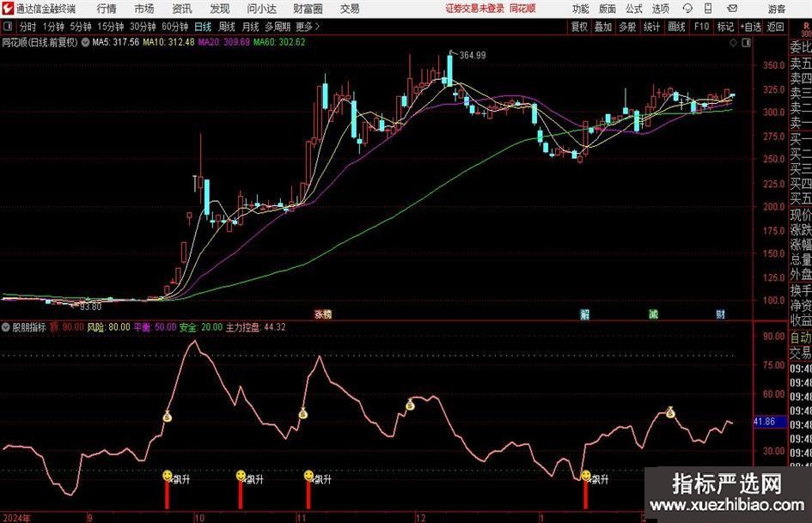Click 证券交易未登录 login link
Viewport: 812px width, 523px height.
coord(475,9)
